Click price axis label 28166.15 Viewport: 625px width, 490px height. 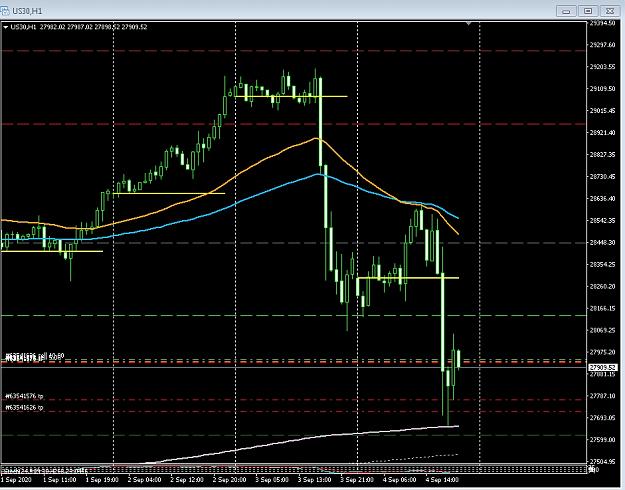[602, 308]
